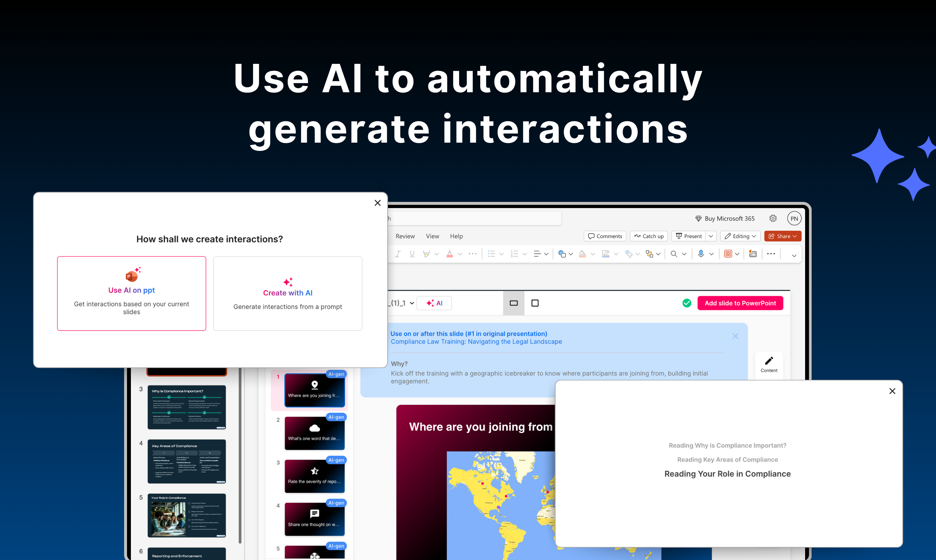Select the empty checkbox beside the slide preview
Screen dimensions: 936x560
click(x=535, y=303)
